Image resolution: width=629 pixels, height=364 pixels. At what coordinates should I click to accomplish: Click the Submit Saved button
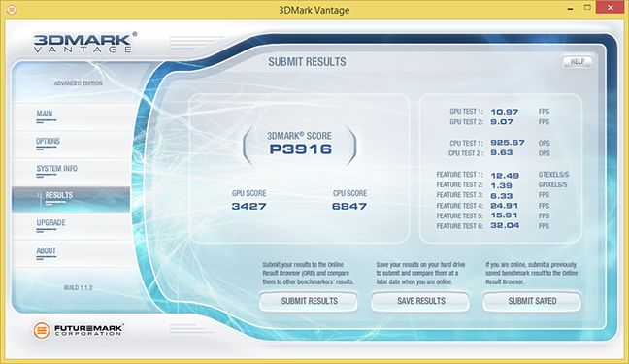click(x=532, y=301)
